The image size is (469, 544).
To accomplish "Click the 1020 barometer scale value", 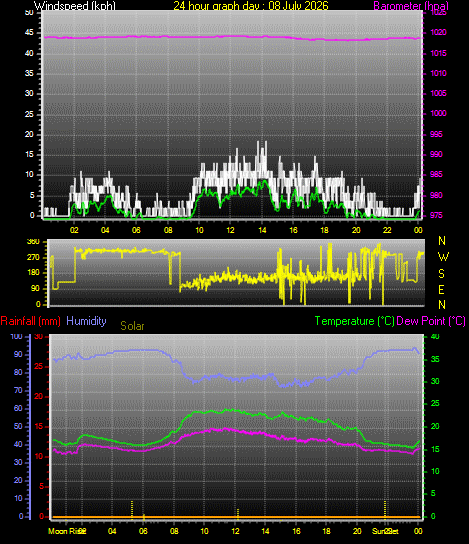I will pyautogui.click(x=438, y=33).
